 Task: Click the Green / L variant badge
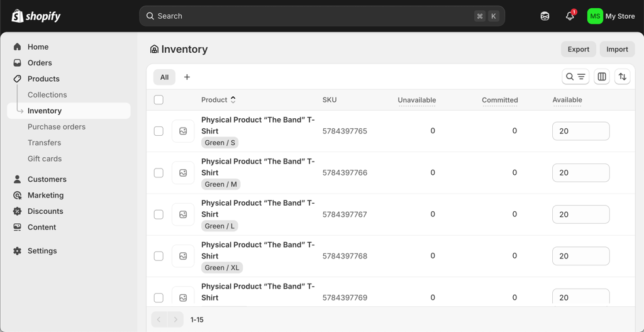point(219,226)
